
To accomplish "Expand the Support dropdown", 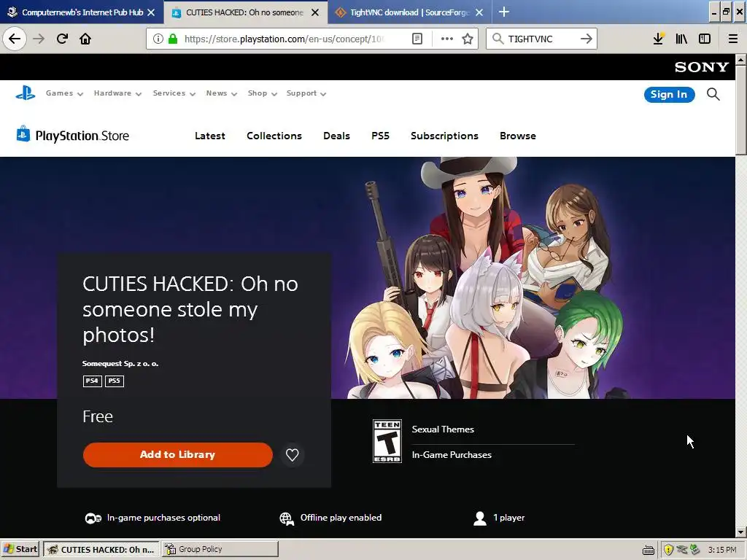I will [306, 93].
